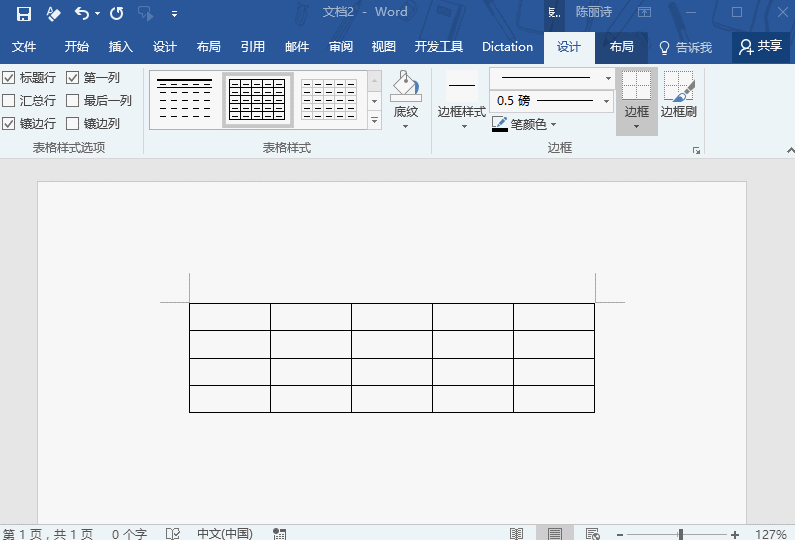Click the table styles gallery scroll-up arrow
Image resolution: width=795 pixels, height=540 pixels.
(x=374, y=80)
